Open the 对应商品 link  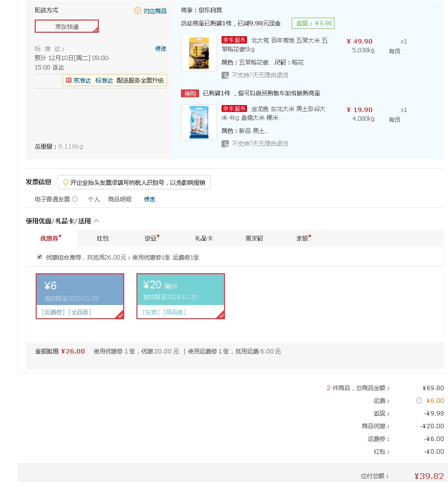click(x=155, y=11)
